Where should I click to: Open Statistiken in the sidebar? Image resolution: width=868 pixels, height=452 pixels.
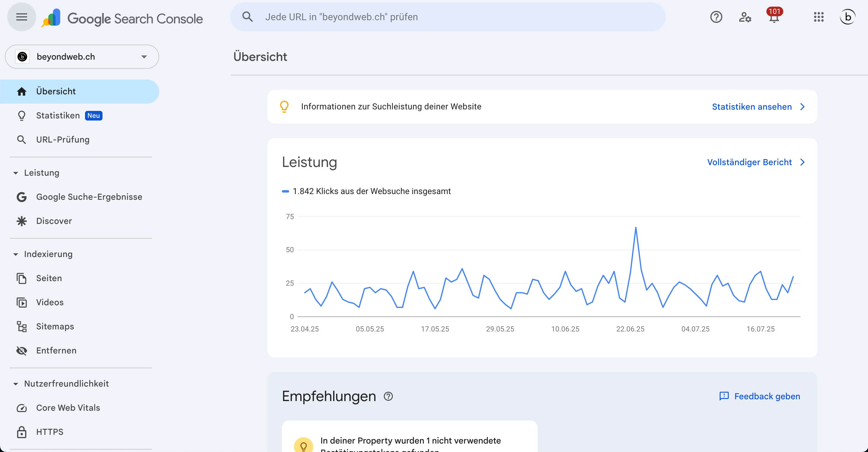(x=80, y=115)
